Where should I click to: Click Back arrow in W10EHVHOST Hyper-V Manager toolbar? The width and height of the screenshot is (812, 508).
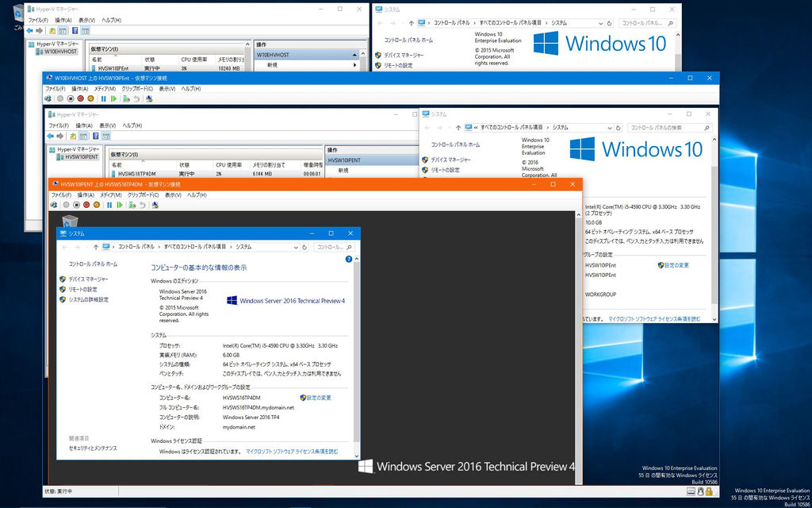[x=29, y=31]
